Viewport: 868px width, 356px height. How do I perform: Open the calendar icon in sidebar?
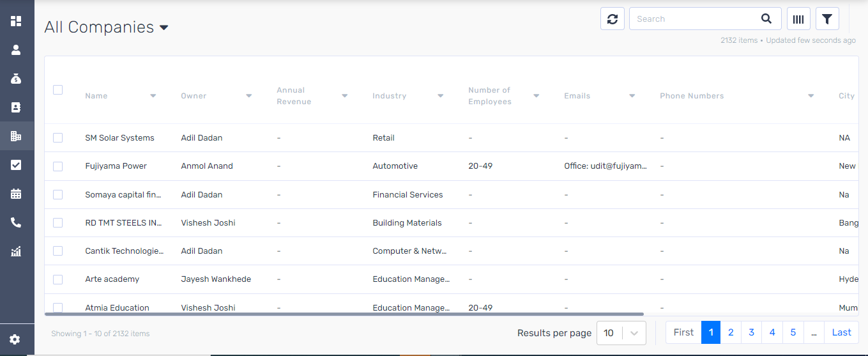coord(16,194)
